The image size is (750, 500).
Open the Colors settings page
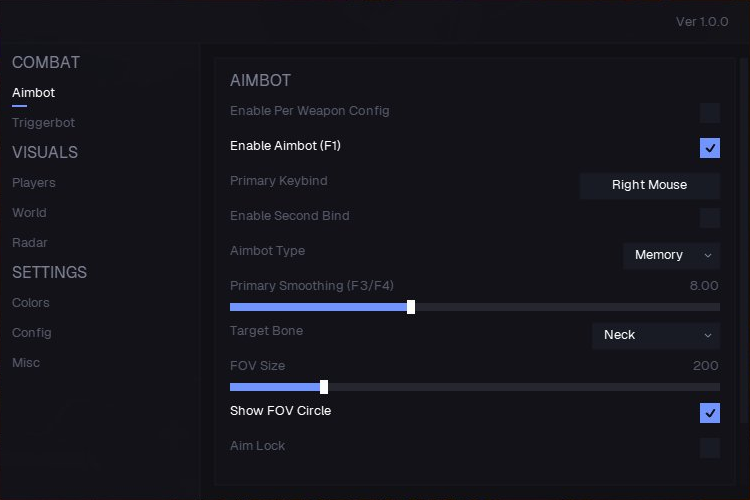pyautogui.click(x=31, y=302)
